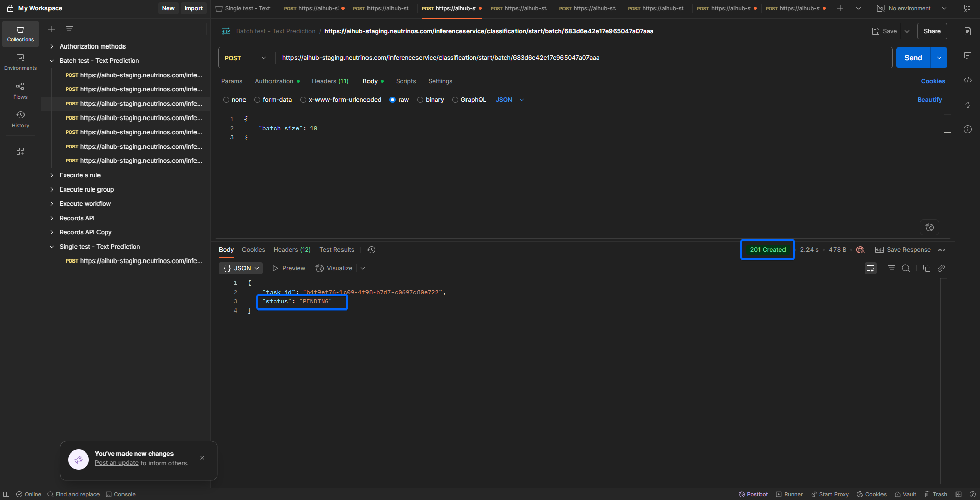The width and height of the screenshot is (980, 500).
Task: Open the Save button dropdown arrow
Action: point(907,31)
